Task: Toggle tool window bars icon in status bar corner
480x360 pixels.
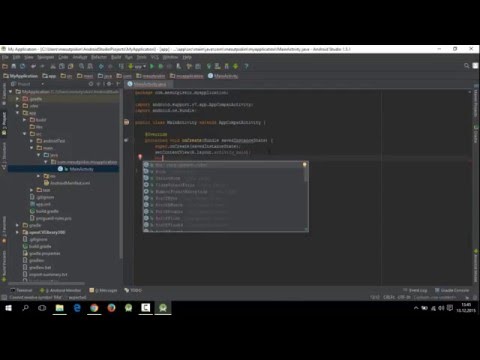Action: pyautogui.click(x=4, y=297)
